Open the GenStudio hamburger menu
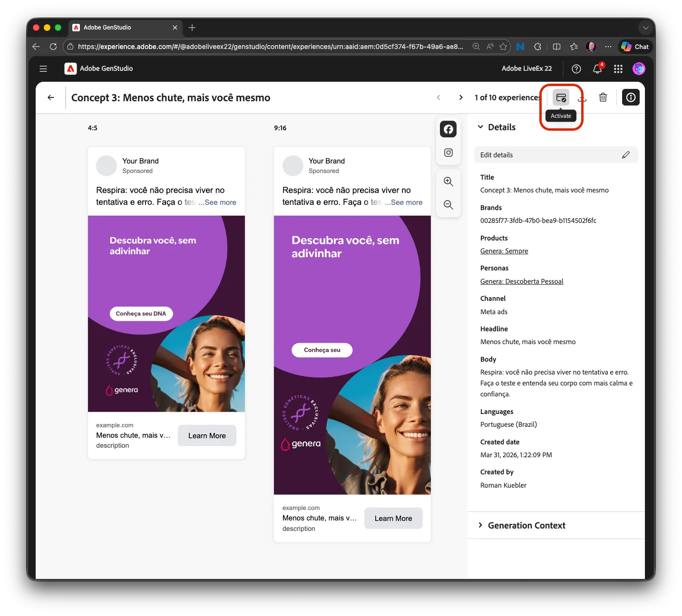The image size is (682, 616). click(x=43, y=69)
